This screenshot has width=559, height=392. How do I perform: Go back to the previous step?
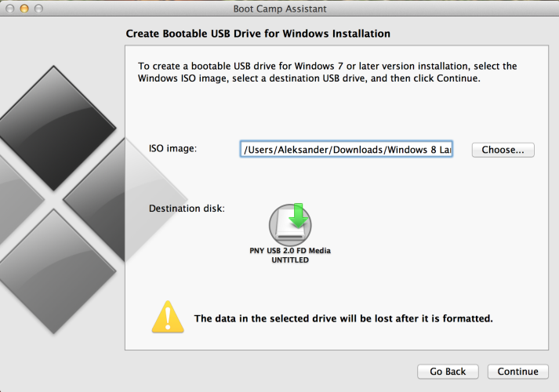[x=448, y=372]
